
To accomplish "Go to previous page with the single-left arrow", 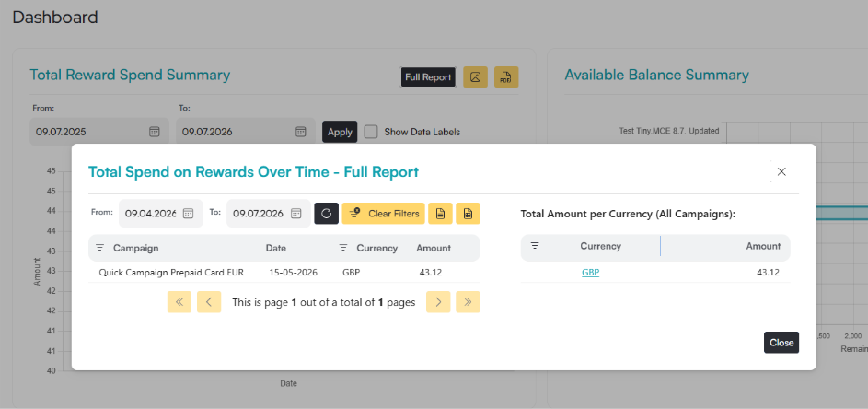I will (209, 302).
